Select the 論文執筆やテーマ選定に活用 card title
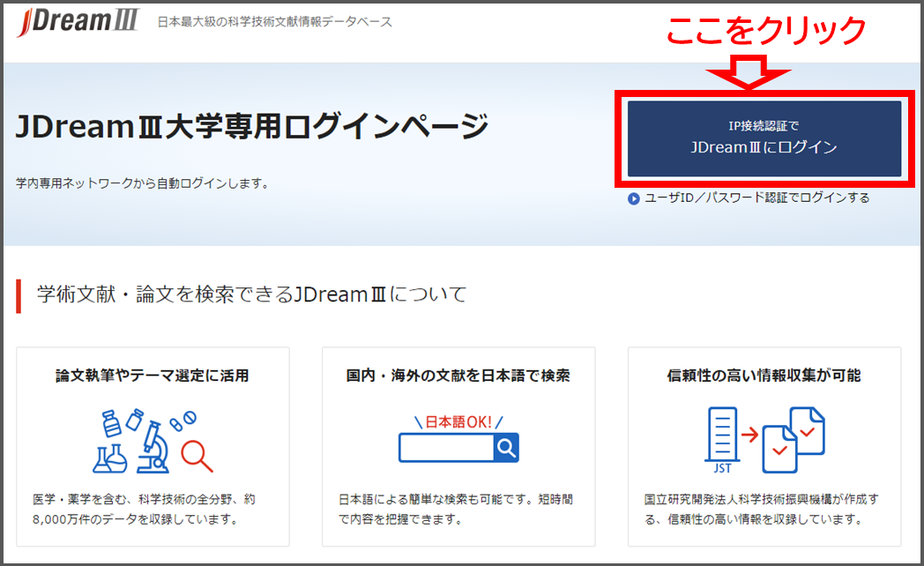Screen dimensions: 924x566 pyautogui.click(x=153, y=376)
